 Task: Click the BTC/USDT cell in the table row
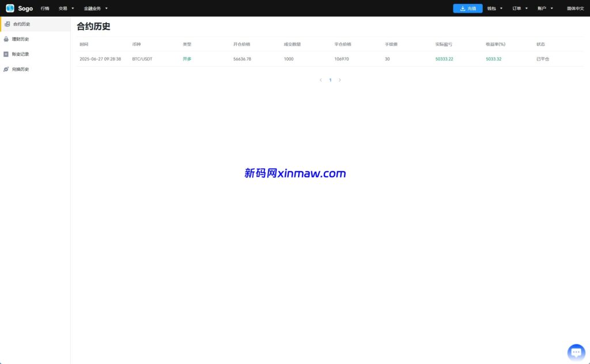point(142,59)
